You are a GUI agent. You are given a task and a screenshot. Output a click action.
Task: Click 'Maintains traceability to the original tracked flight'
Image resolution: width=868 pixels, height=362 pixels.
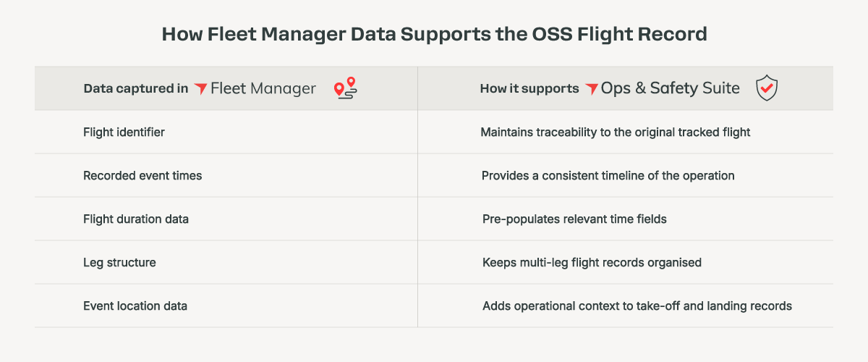[x=616, y=132]
